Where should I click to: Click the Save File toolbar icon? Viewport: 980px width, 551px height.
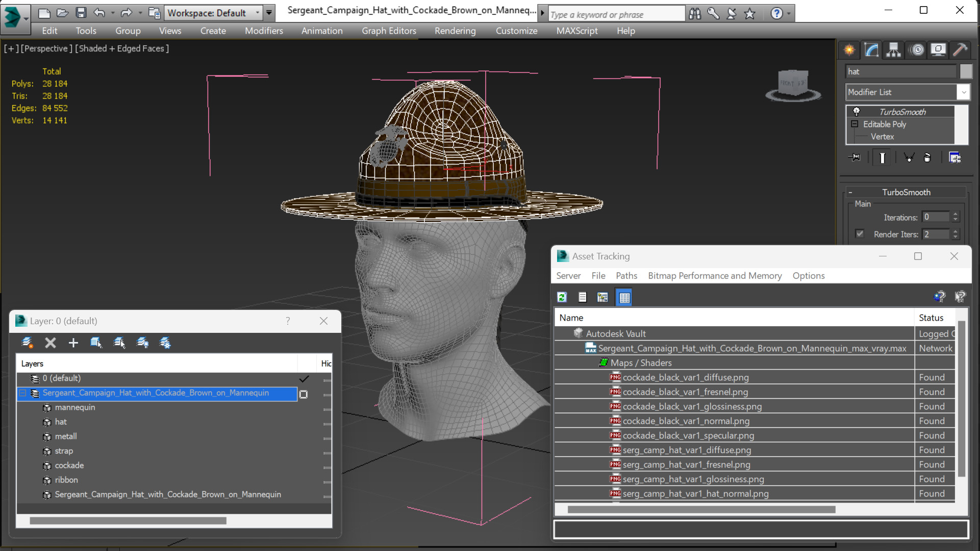(81, 13)
